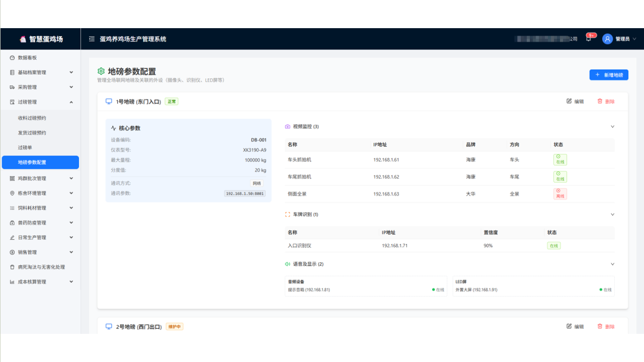The height and width of the screenshot is (362, 644).
Task: Click the scan icon beside 车牌识别
Action: point(288,215)
